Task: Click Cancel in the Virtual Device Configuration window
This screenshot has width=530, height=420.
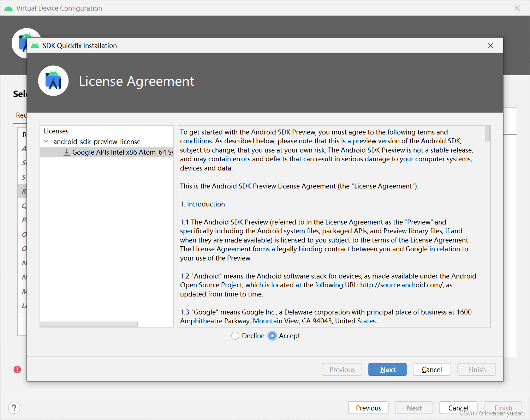Action: coord(458,408)
